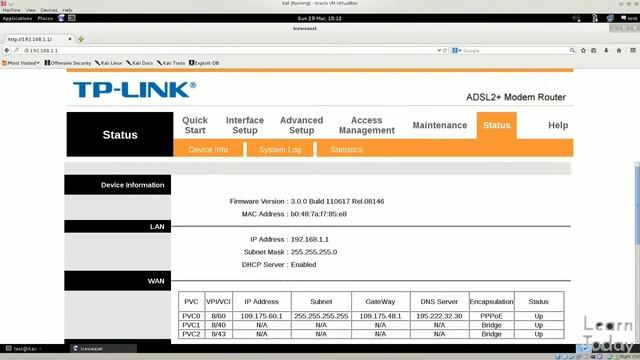The height and width of the screenshot is (360, 640).
Task: Open the Kali Linux bookmark
Action: [109, 63]
